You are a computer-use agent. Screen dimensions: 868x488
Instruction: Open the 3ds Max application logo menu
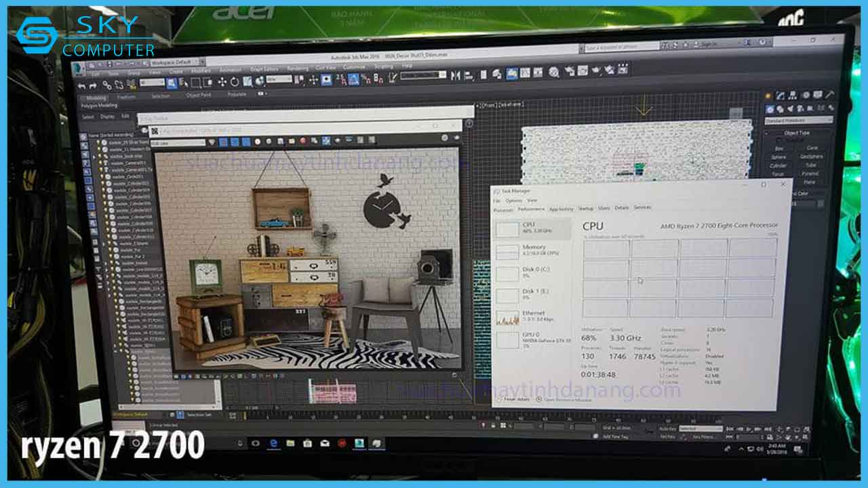pyautogui.click(x=79, y=68)
